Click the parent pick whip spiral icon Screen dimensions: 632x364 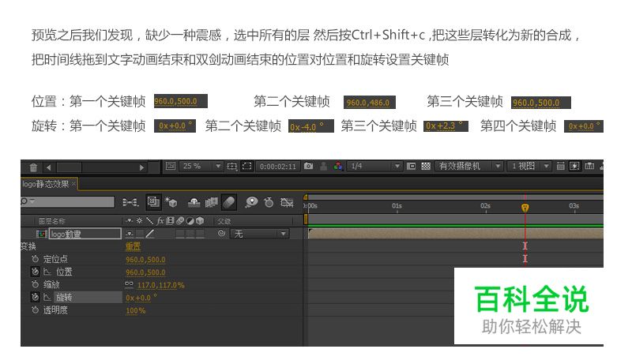click(221, 233)
